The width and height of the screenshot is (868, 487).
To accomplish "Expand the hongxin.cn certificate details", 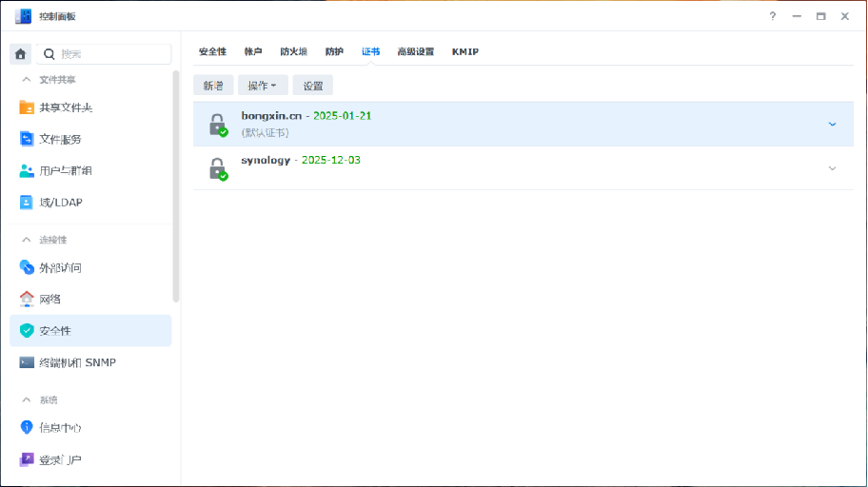I will coord(832,124).
